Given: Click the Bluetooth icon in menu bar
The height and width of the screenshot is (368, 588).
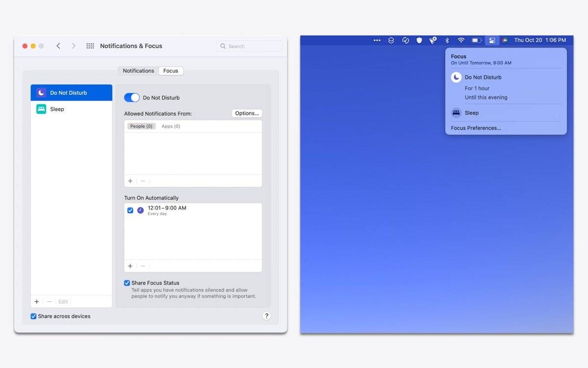Looking at the screenshot, I should (447, 40).
